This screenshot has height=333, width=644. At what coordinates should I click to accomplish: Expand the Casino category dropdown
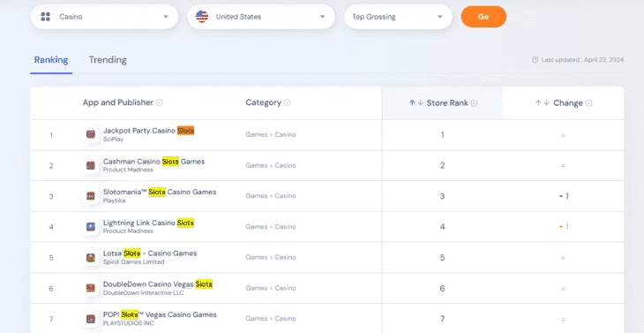[105, 17]
